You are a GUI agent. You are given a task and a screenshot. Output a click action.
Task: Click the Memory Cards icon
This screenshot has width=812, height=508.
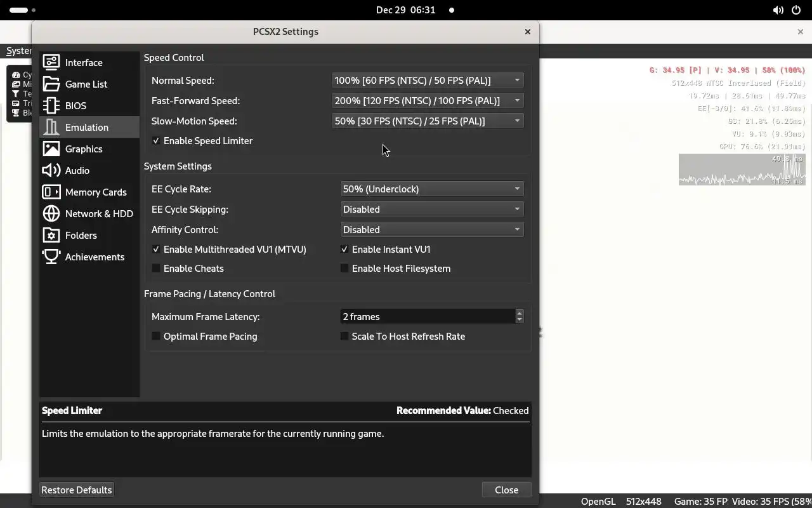[51, 192]
